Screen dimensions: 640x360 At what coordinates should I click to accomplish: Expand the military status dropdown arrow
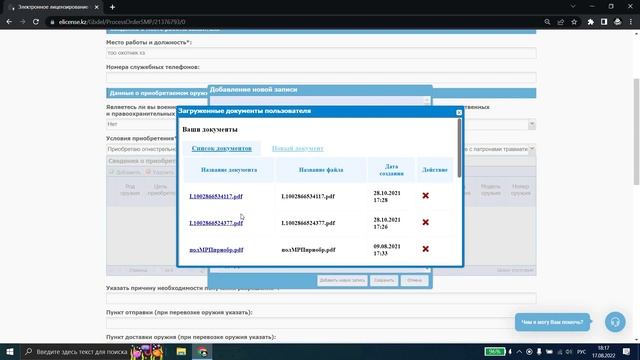[531, 124]
